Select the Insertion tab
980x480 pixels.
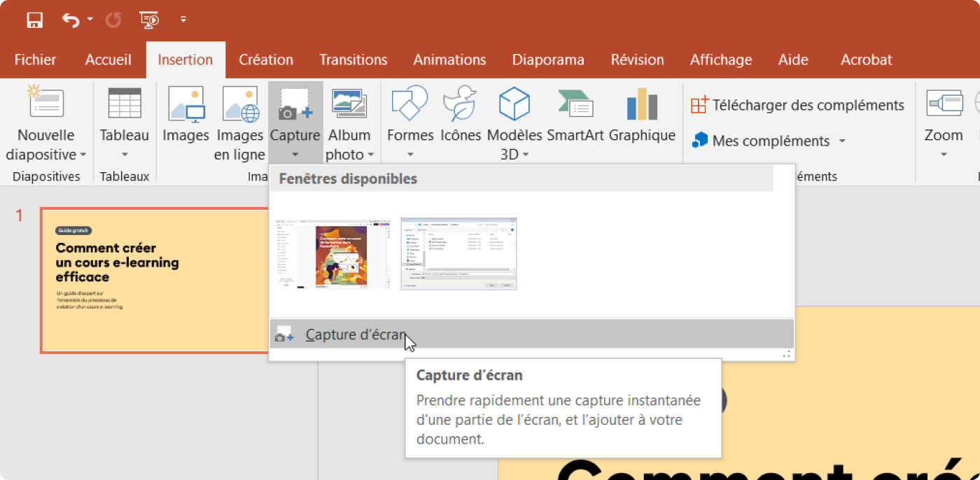point(185,59)
